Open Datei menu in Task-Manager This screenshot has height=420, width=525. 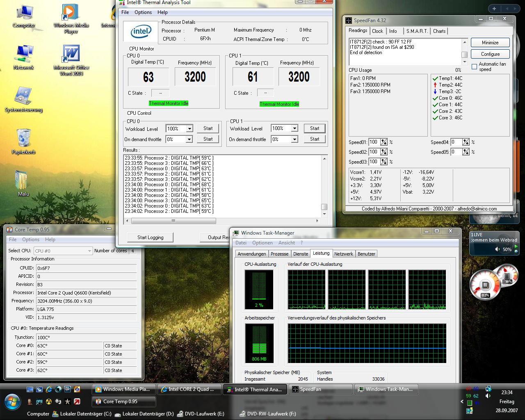[x=241, y=243]
